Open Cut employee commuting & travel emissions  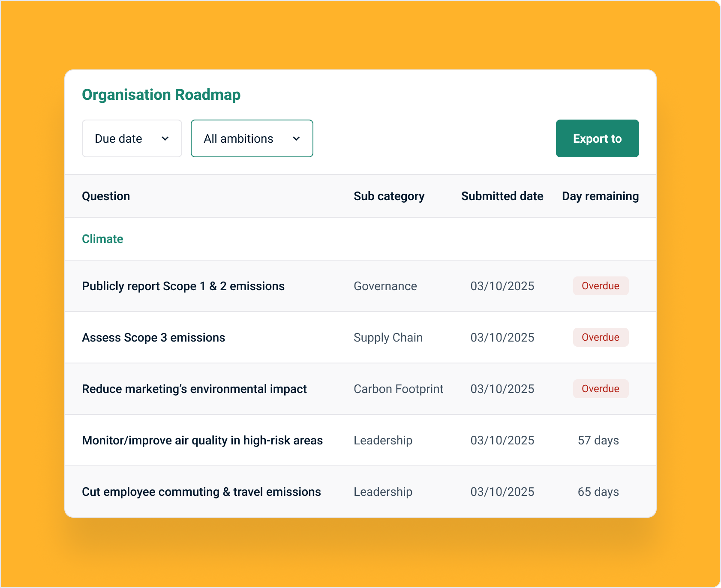pyautogui.click(x=201, y=492)
